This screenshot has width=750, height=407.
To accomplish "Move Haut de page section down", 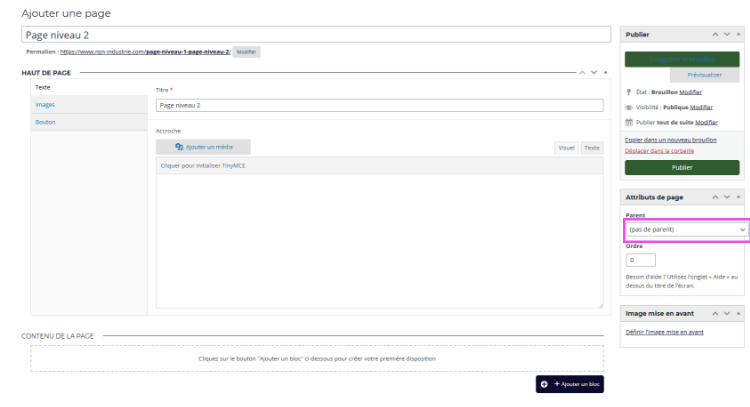I will point(594,73).
